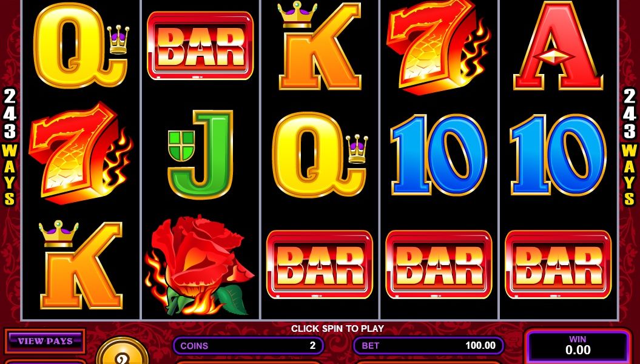The height and width of the screenshot is (364, 640).
Task: Click the left 243 Ways label
Action: pos(9,147)
